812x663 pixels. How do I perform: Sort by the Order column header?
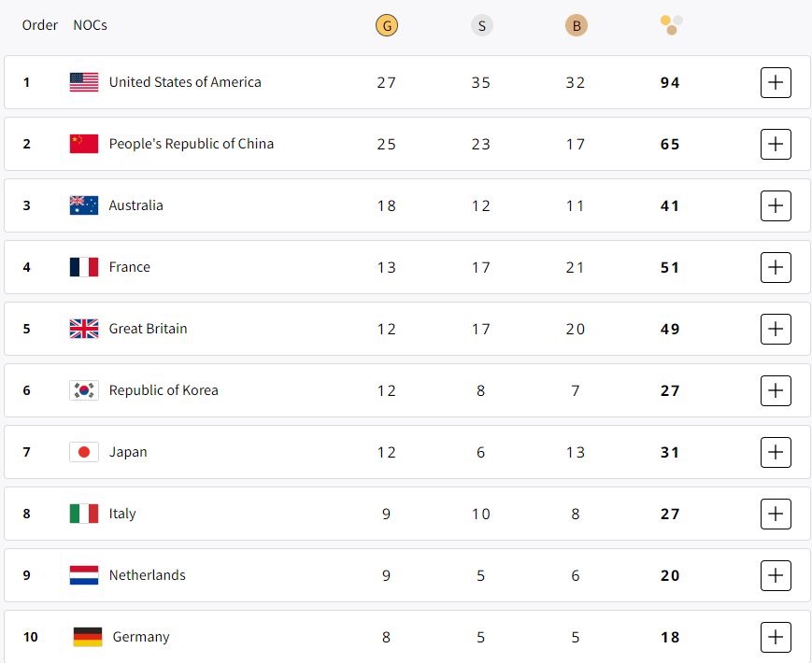coord(40,25)
